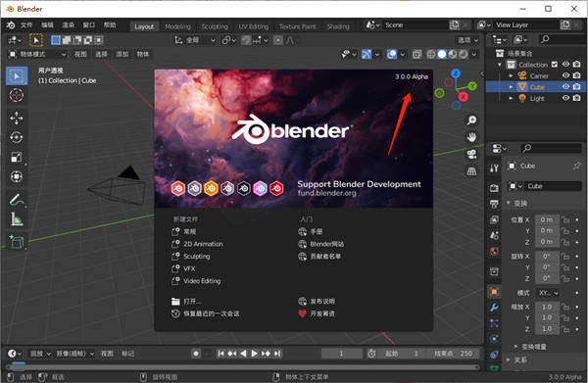Select the Measure tool
This screenshot has height=383, width=588.
pos(16,219)
